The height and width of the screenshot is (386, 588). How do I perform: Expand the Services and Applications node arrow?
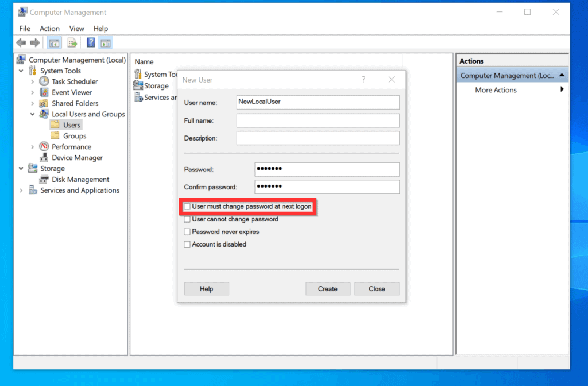point(21,190)
